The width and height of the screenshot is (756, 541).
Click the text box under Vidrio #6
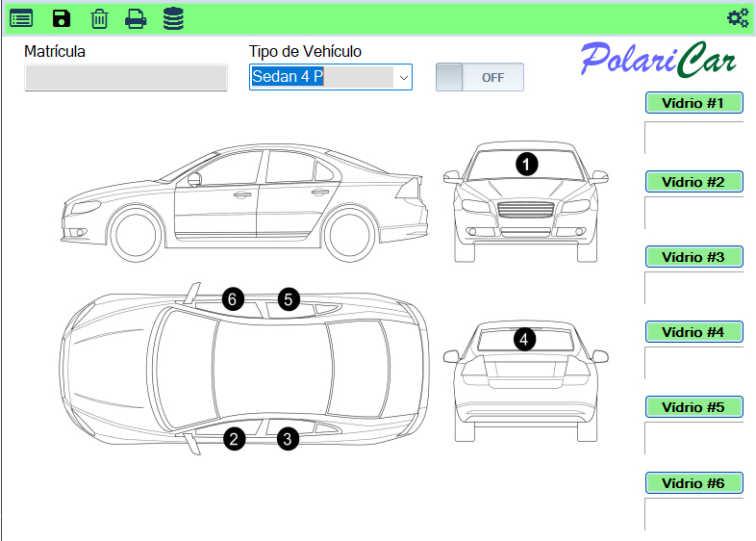click(x=694, y=513)
